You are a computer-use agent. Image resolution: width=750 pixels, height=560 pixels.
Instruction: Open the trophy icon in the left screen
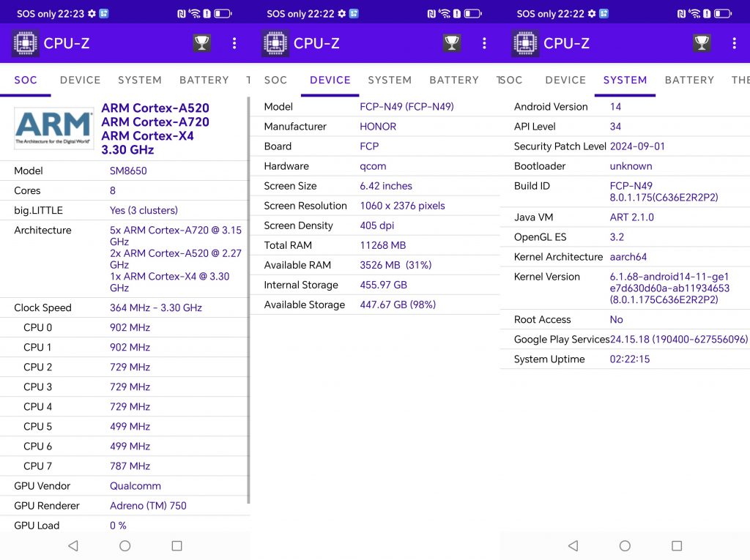click(x=202, y=43)
